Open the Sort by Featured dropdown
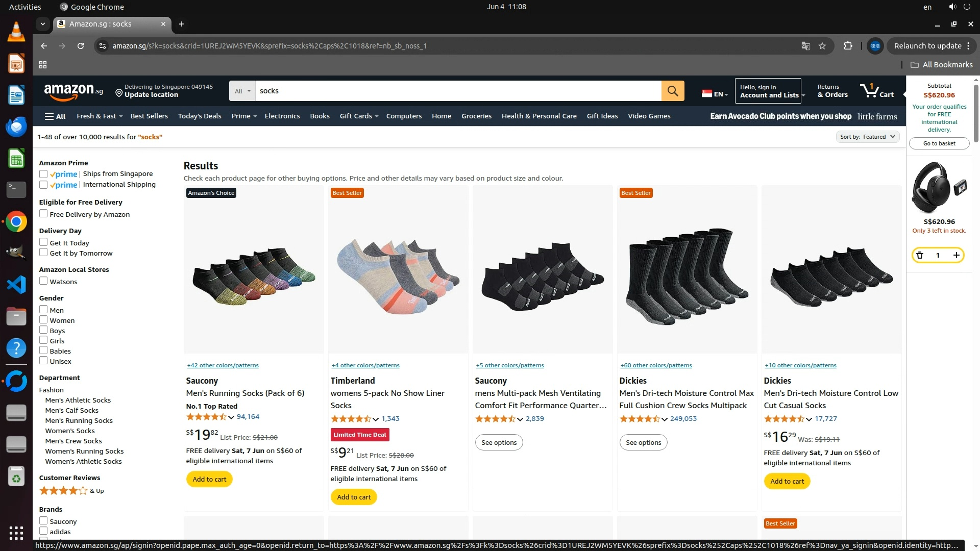Image resolution: width=980 pixels, height=551 pixels. click(867, 137)
